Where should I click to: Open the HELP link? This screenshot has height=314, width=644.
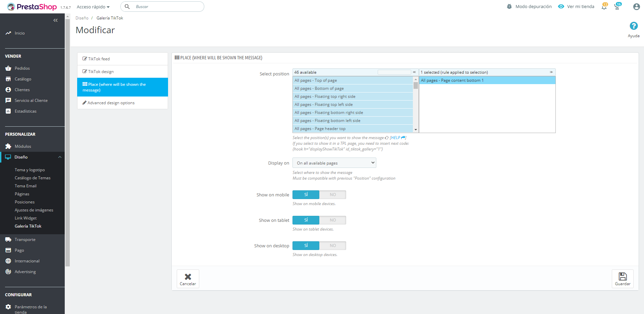398,138
